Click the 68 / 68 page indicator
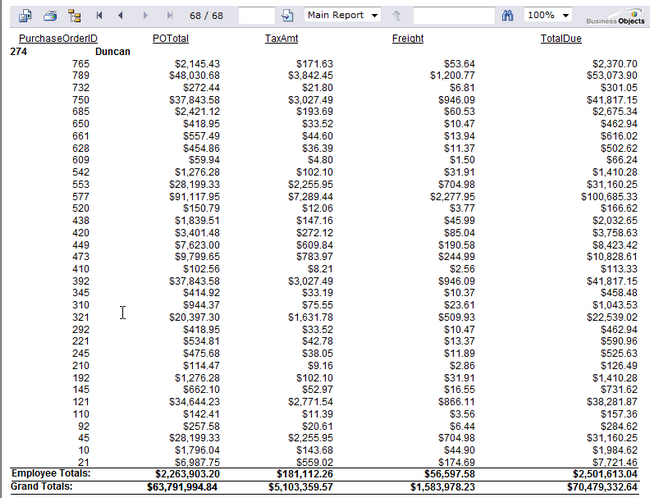650x498 pixels. coord(206,16)
